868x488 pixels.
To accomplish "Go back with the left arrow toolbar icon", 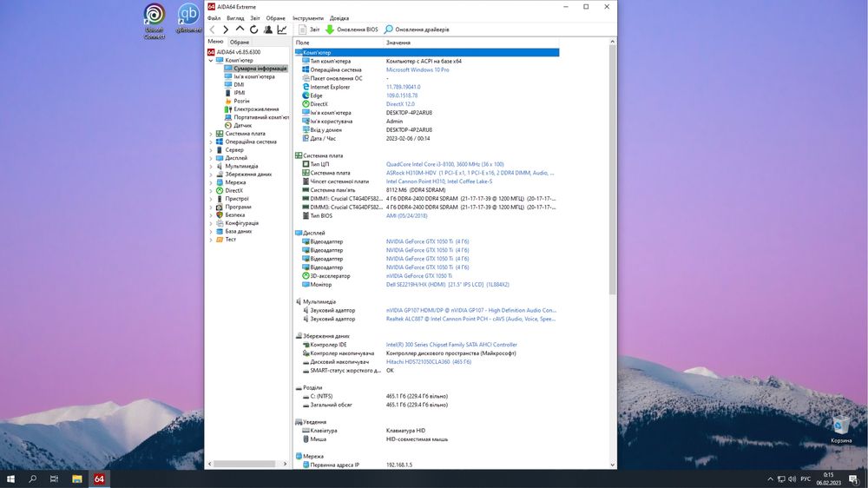I will point(212,30).
